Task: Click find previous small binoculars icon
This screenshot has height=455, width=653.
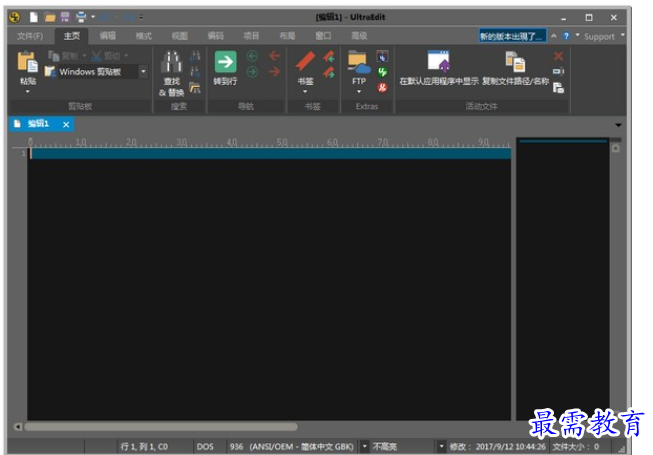Action: [x=195, y=56]
